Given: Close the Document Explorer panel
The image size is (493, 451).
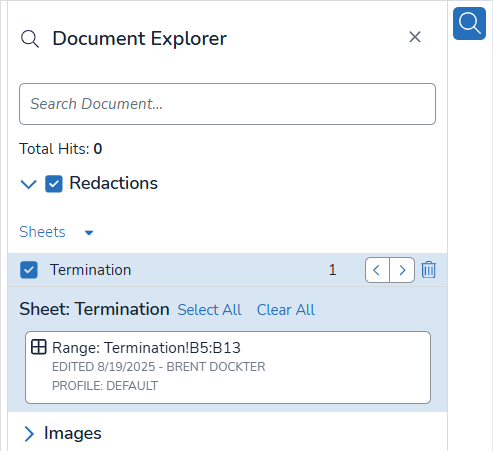Looking at the screenshot, I should (x=415, y=37).
